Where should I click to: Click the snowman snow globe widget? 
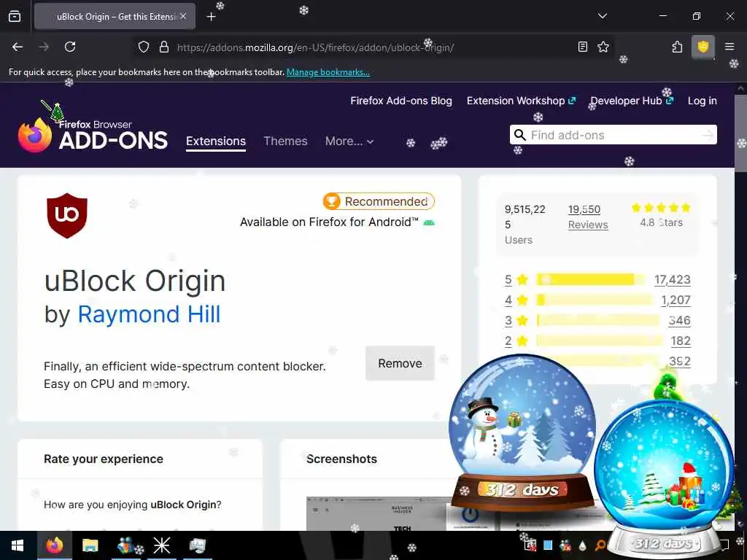522,432
